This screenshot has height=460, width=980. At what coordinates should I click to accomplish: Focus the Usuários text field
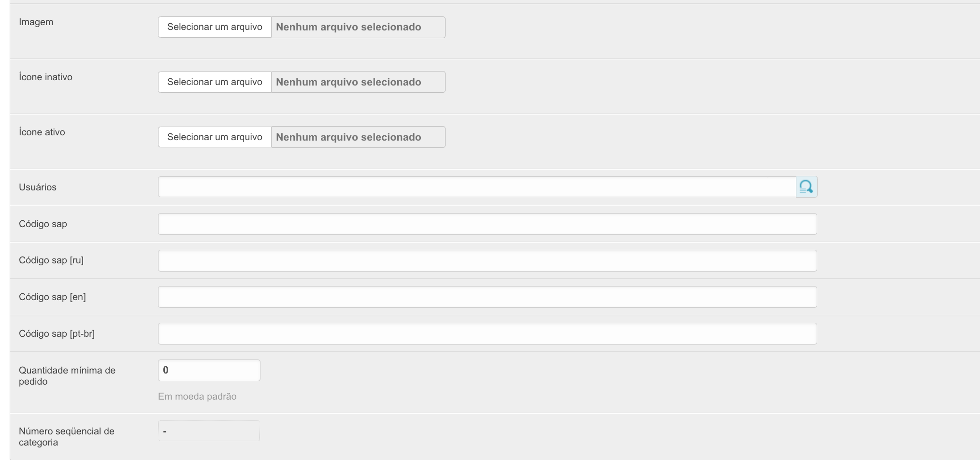tap(476, 187)
